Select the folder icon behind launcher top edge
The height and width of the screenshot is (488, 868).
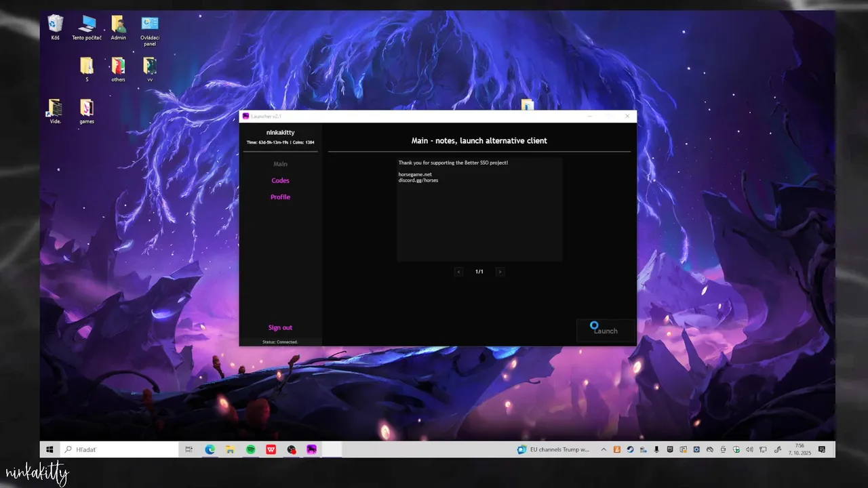pyautogui.click(x=528, y=105)
